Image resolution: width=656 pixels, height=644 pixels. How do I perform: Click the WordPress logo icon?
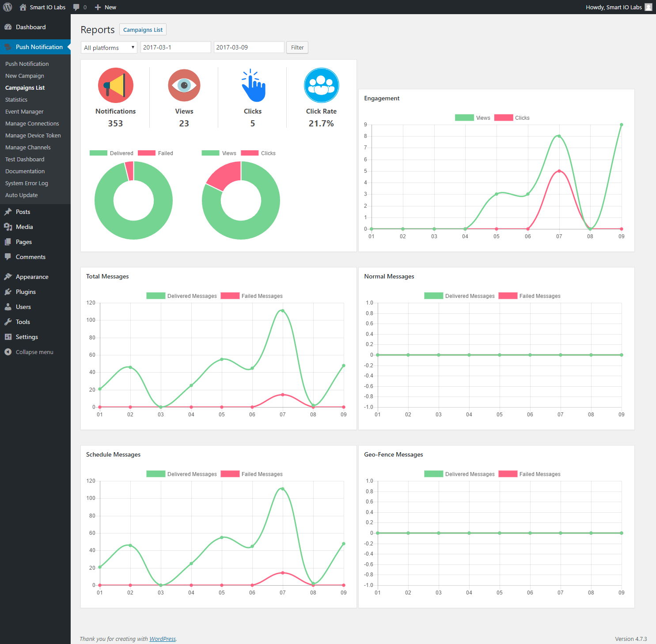(x=8, y=7)
